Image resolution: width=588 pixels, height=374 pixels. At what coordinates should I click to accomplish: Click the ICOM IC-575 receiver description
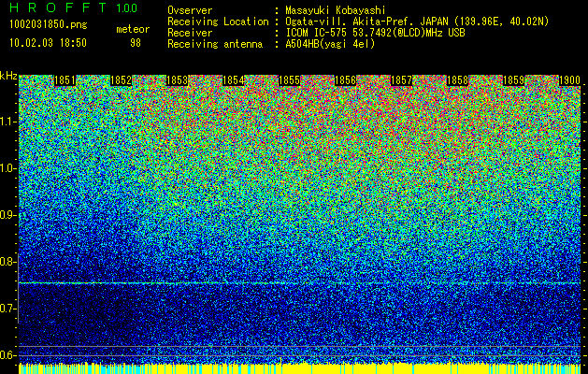coord(375,33)
